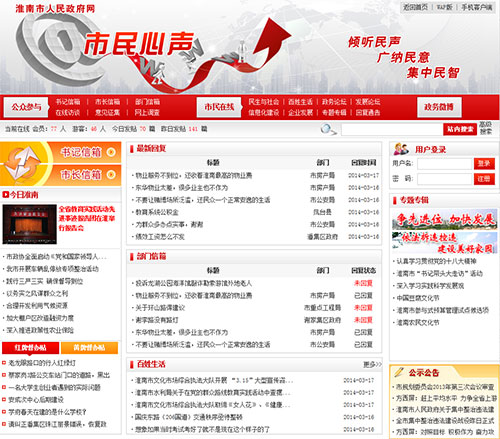This screenshot has height=439, width=500.
Task: Open 发展论坛 in the navigation bar
Action: click(x=368, y=102)
